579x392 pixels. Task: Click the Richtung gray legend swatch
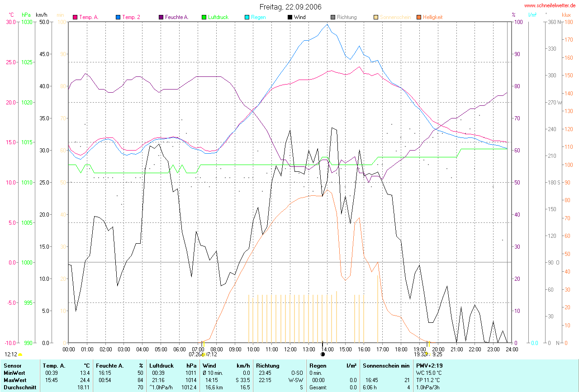(x=333, y=17)
